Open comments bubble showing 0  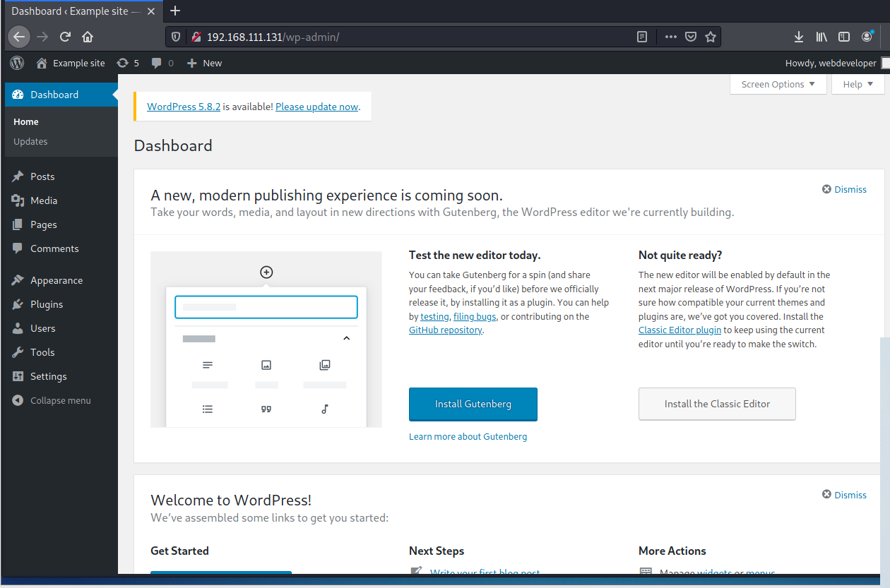[162, 63]
